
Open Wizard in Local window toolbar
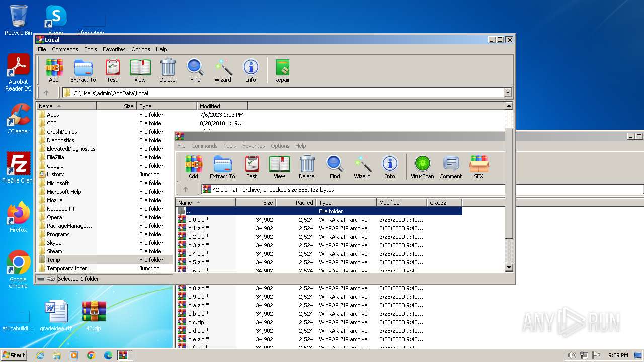click(x=223, y=71)
